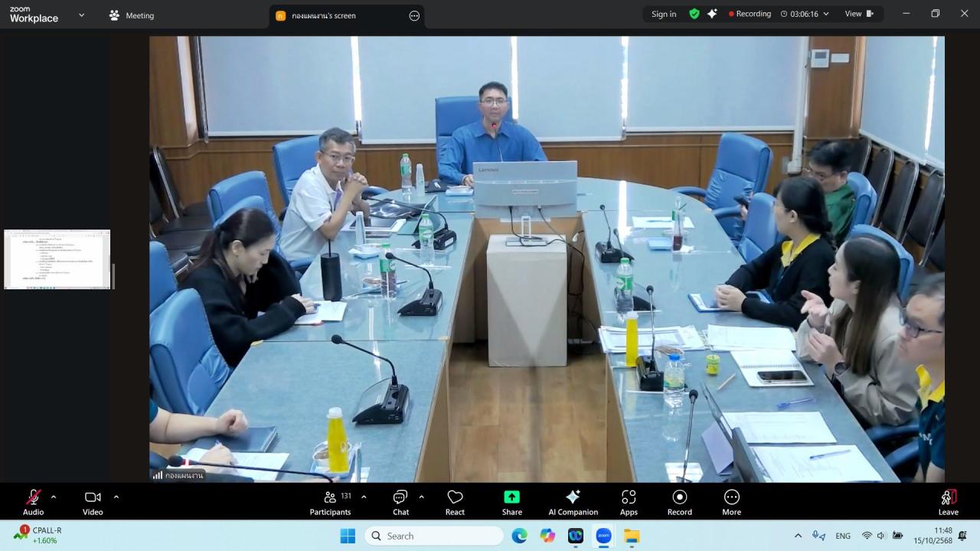
Task: Click the Sign in link
Action: pos(664,14)
